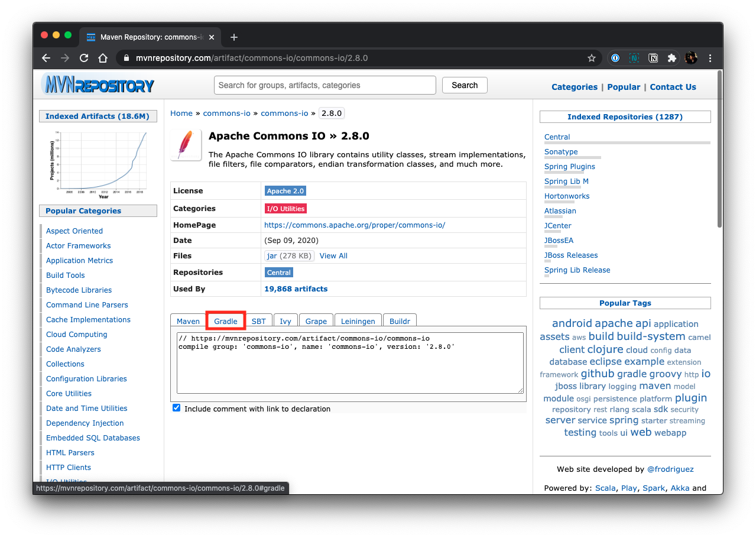Image resolution: width=756 pixels, height=538 pixels.
Task: Open the Extensions puzzle icon
Action: pyautogui.click(x=672, y=58)
